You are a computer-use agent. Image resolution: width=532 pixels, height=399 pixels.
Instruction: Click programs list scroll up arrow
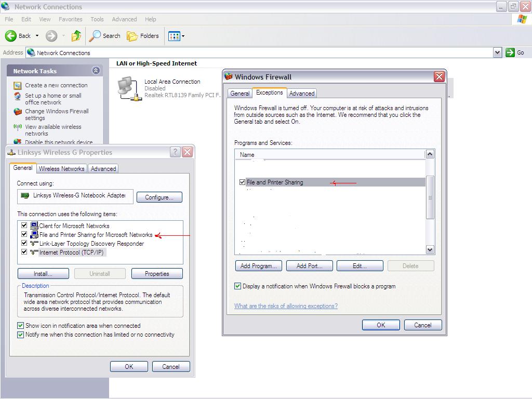430,154
